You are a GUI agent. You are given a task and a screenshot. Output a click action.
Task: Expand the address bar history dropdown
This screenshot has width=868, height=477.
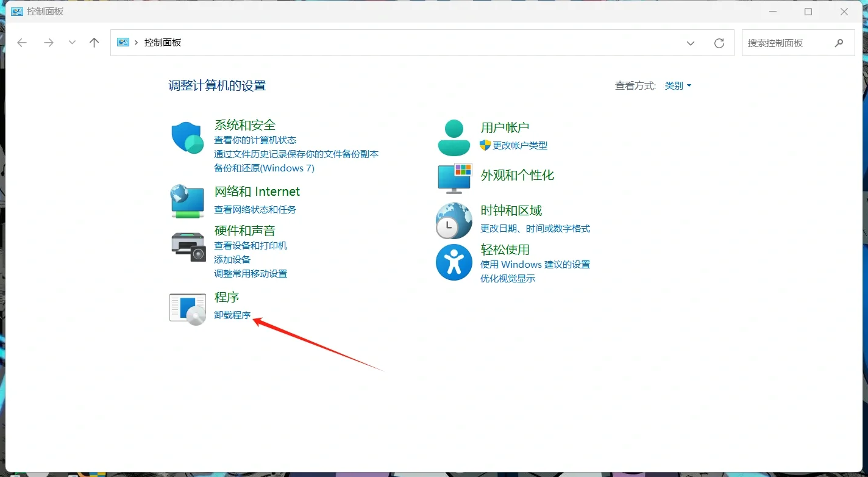pyautogui.click(x=690, y=43)
